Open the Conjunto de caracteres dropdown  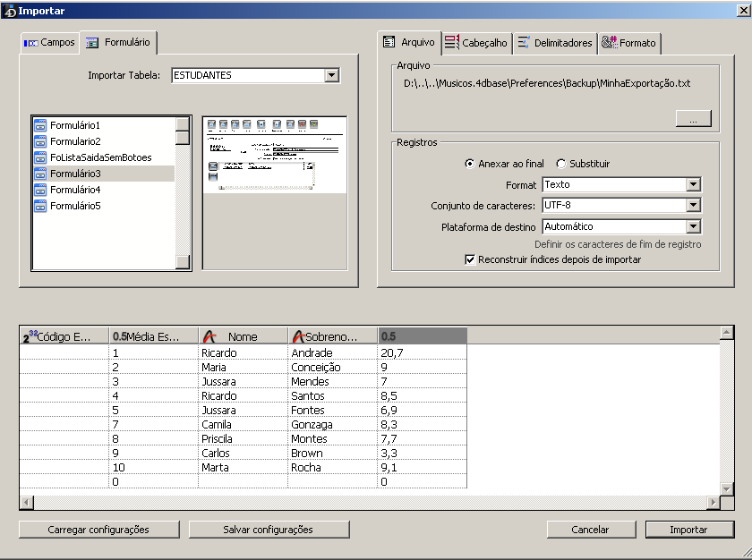coord(693,206)
